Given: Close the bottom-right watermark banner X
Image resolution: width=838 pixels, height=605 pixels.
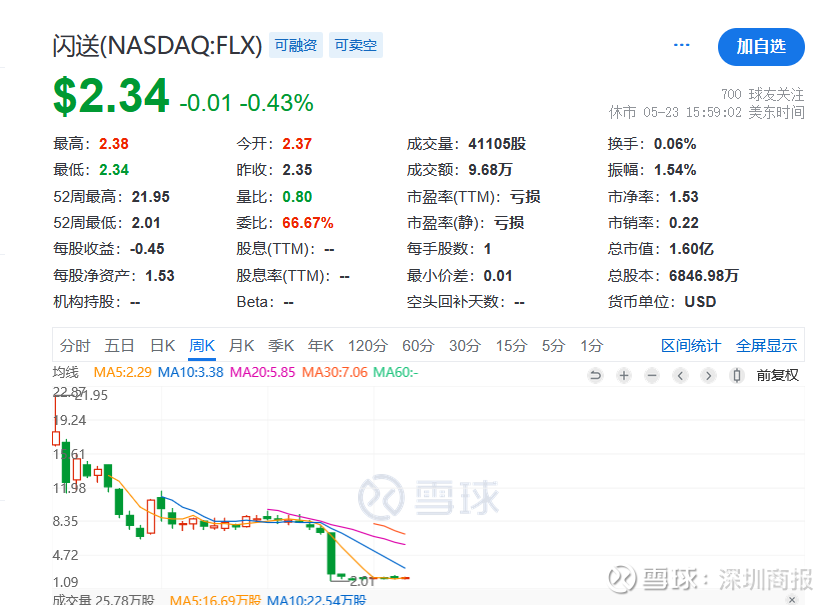Looking at the screenshot, I should click(792, 600).
